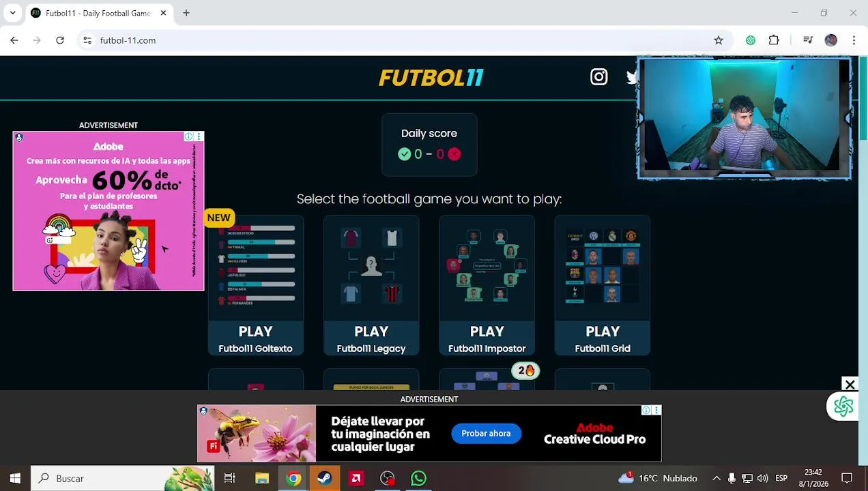
Task: Open the Grid game preview thumbnail
Action: pyautogui.click(x=603, y=267)
